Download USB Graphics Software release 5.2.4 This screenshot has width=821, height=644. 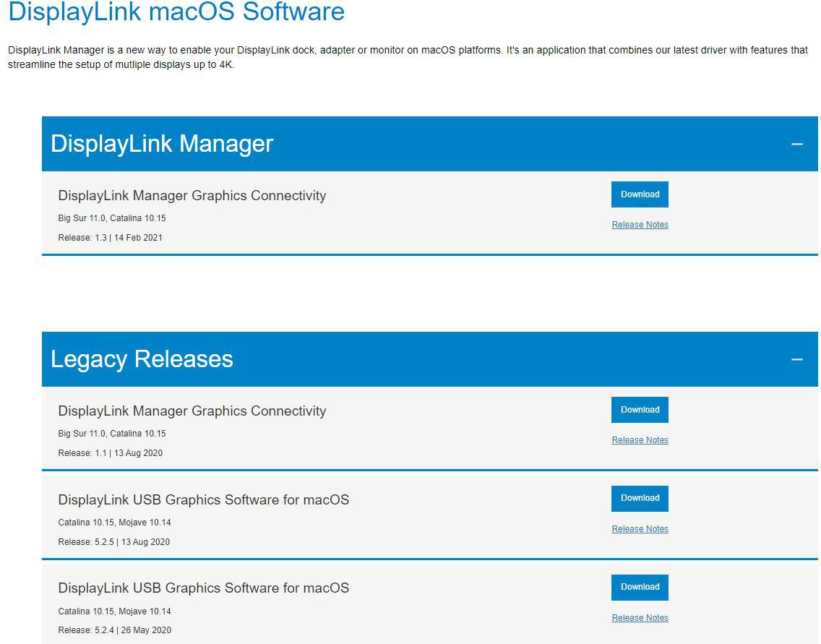click(640, 588)
